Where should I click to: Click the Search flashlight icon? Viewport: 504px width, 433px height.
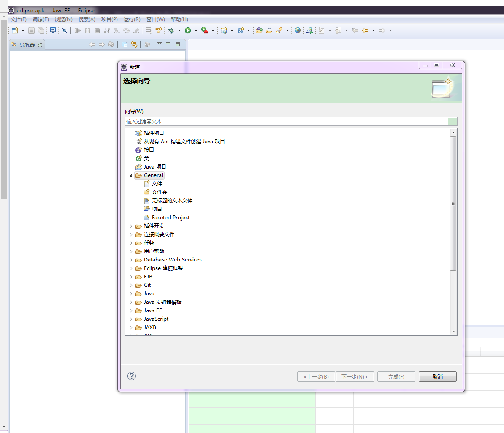(x=279, y=30)
